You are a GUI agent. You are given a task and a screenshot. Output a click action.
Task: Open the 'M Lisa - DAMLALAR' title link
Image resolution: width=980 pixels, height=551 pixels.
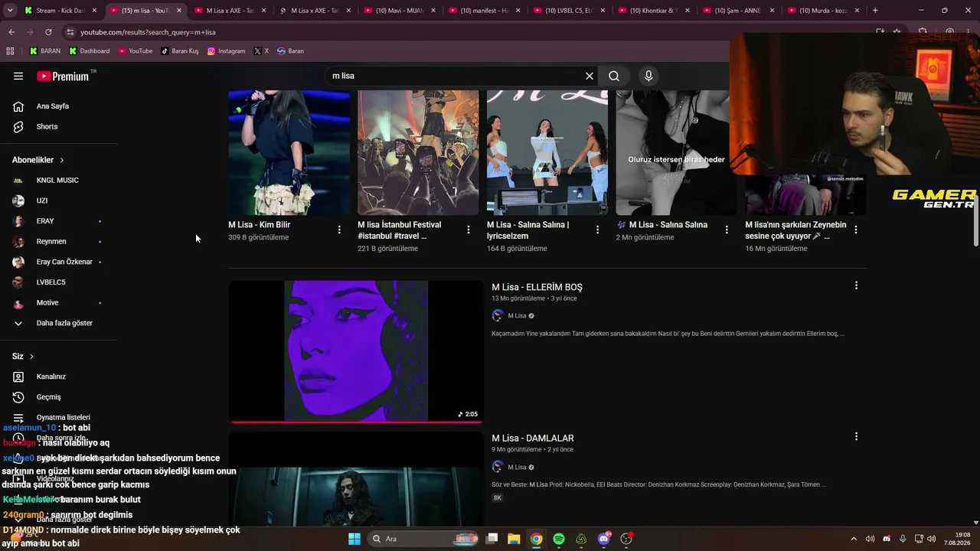(533, 439)
